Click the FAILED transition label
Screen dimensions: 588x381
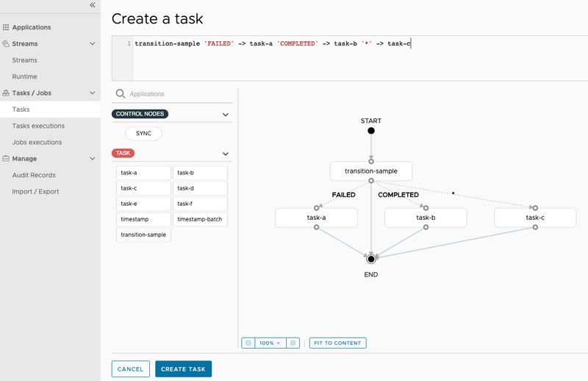tap(343, 195)
